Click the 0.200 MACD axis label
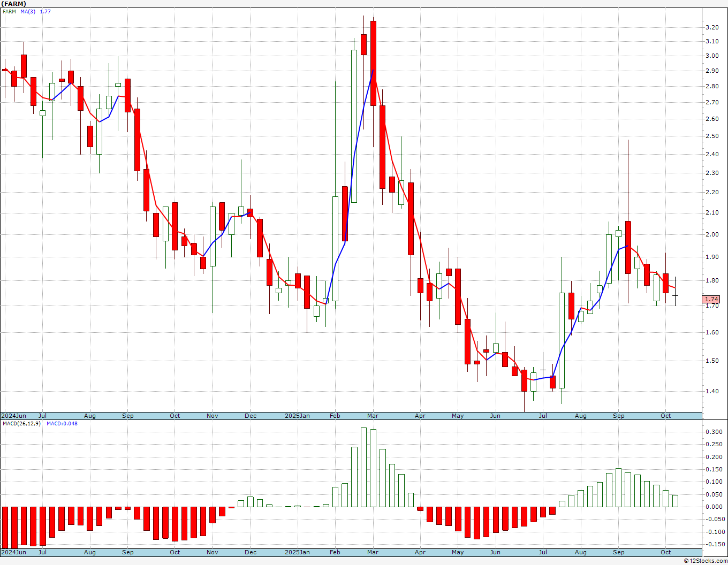The image size is (728, 565). click(x=714, y=457)
